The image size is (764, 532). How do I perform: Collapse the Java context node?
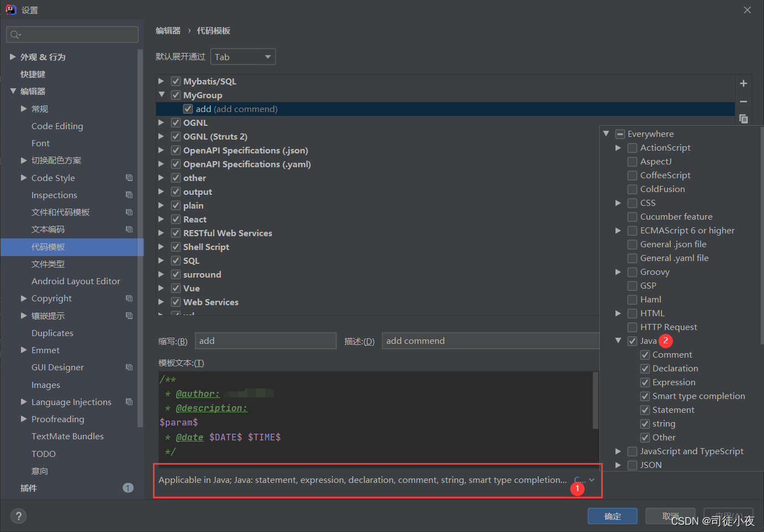click(x=618, y=341)
